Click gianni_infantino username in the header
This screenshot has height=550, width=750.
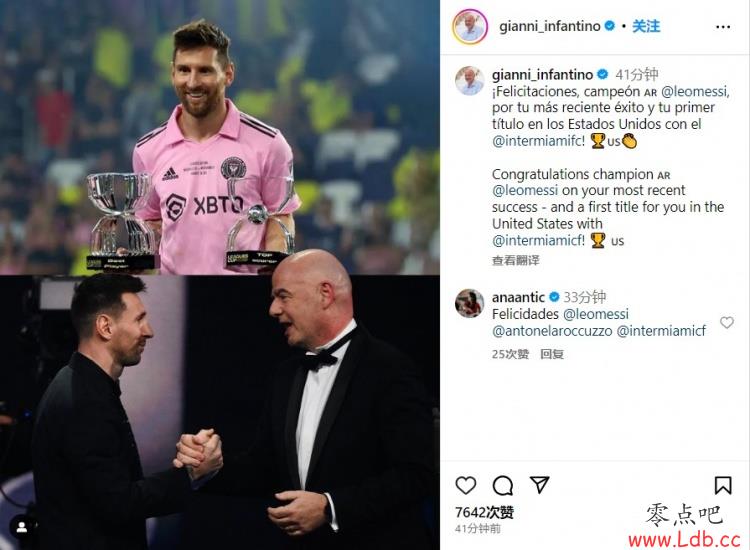[550, 26]
